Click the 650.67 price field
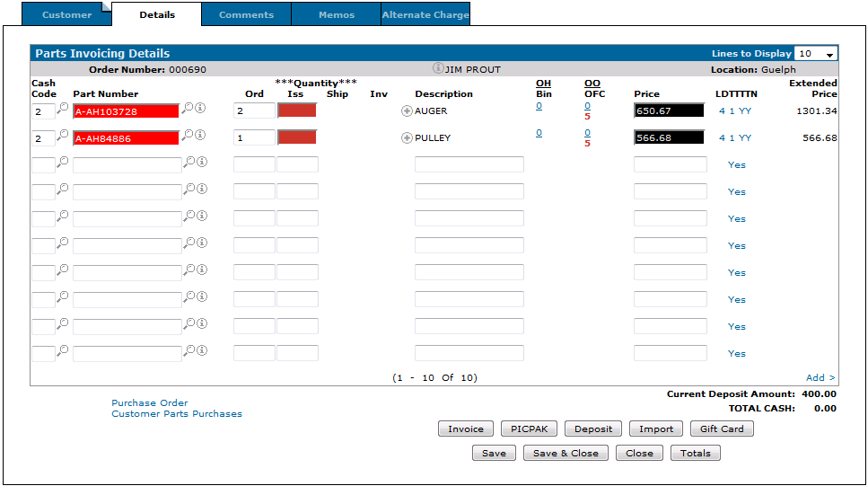The height and width of the screenshot is (486, 868). pos(670,110)
